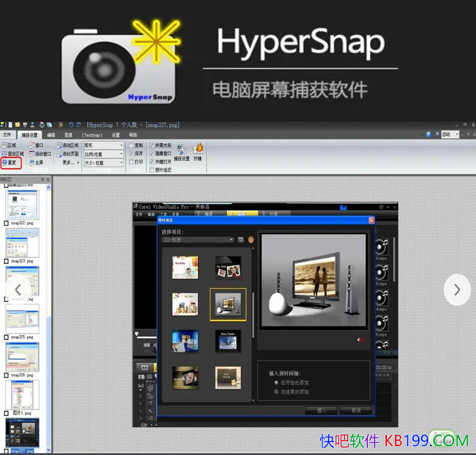Open the 热键 hotkeys flame icon
The image size is (476, 455).
[x=198, y=152]
